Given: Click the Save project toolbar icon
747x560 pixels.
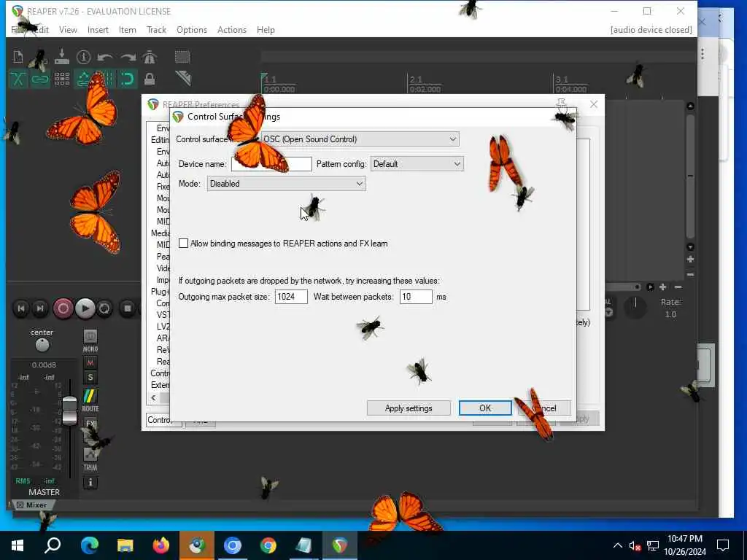Looking at the screenshot, I should (62, 57).
